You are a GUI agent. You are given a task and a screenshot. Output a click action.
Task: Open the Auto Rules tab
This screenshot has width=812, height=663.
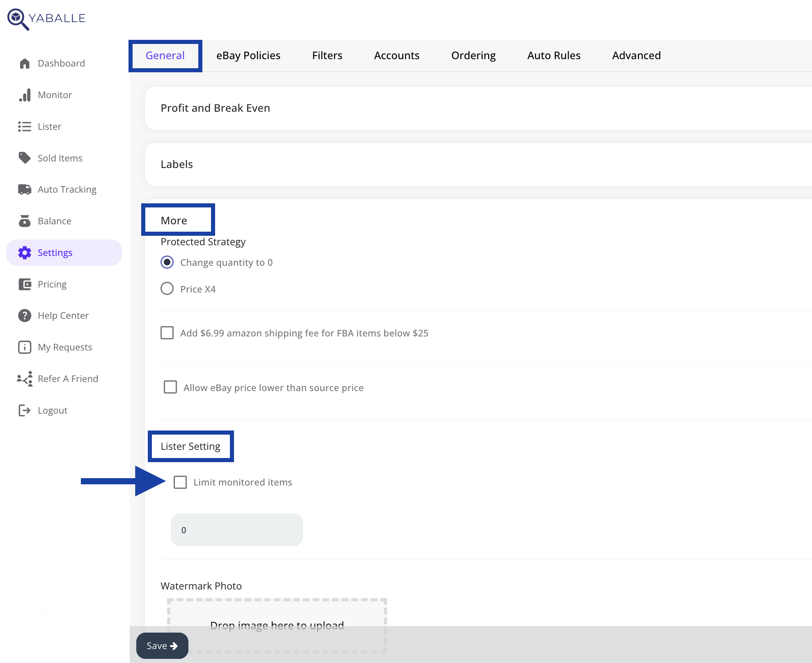tap(553, 55)
